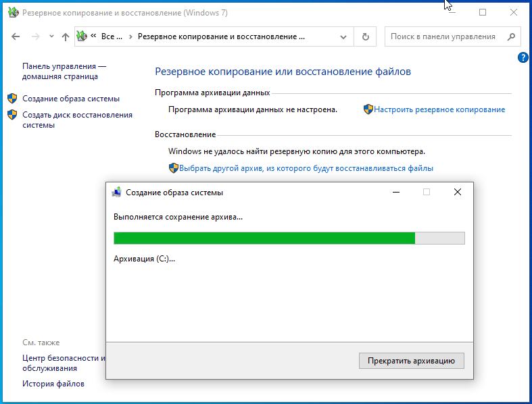Click the Создание образа системы dialog title icon
The height and width of the screenshot is (404, 532).
tap(117, 192)
